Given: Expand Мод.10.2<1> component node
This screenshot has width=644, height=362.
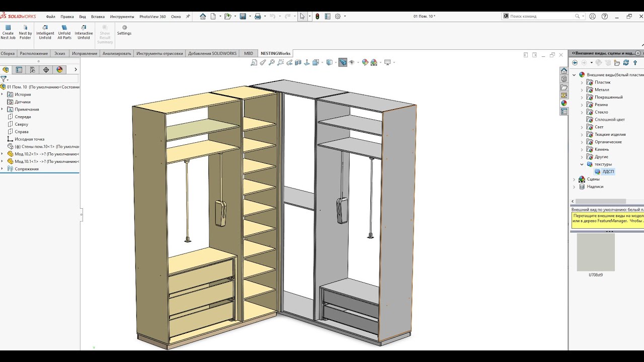Looking at the screenshot, I should pos(3,154).
